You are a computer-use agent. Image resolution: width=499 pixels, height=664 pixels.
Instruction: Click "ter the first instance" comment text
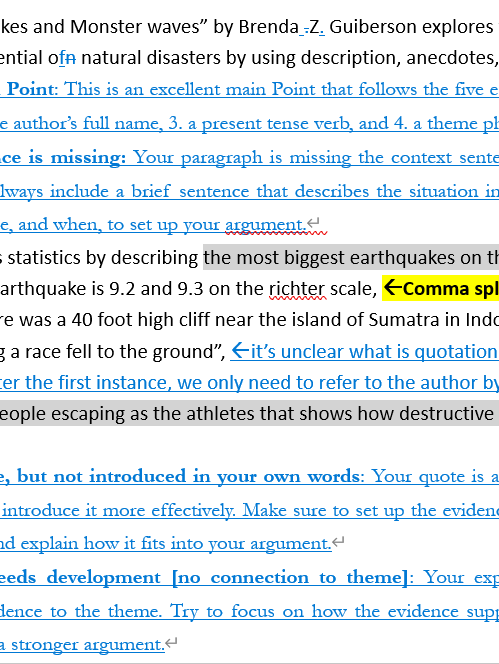click(85, 382)
